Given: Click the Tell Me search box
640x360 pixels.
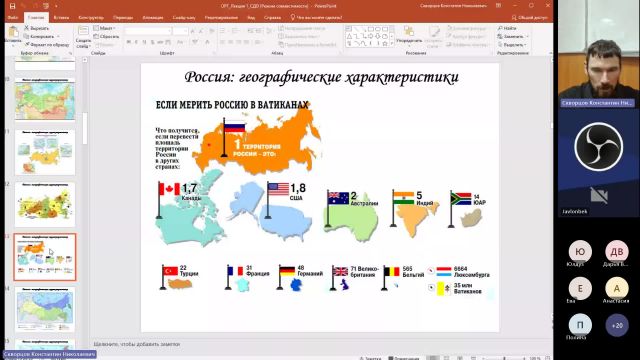Looking at the screenshot, I should pyautogui.click(x=316, y=18).
